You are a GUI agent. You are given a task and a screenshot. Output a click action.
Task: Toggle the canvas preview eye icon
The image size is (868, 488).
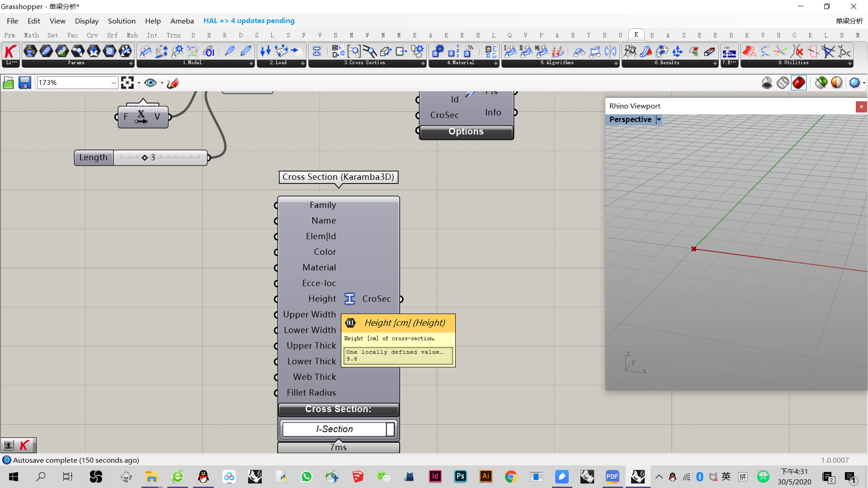151,83
